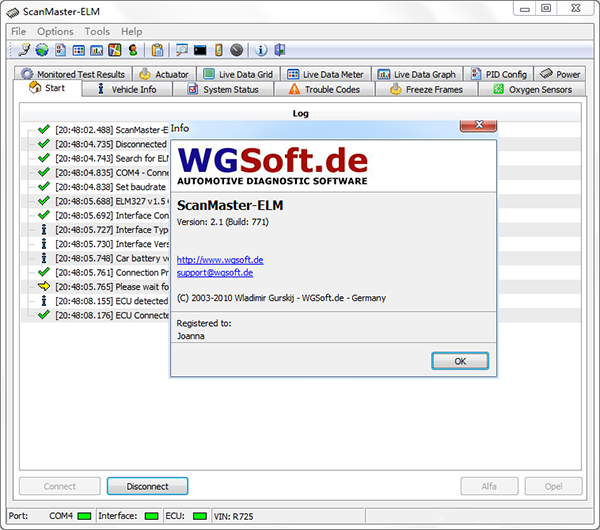Click the blue info toolbar icon
600x530 pixels.
[x=261, y=50]
